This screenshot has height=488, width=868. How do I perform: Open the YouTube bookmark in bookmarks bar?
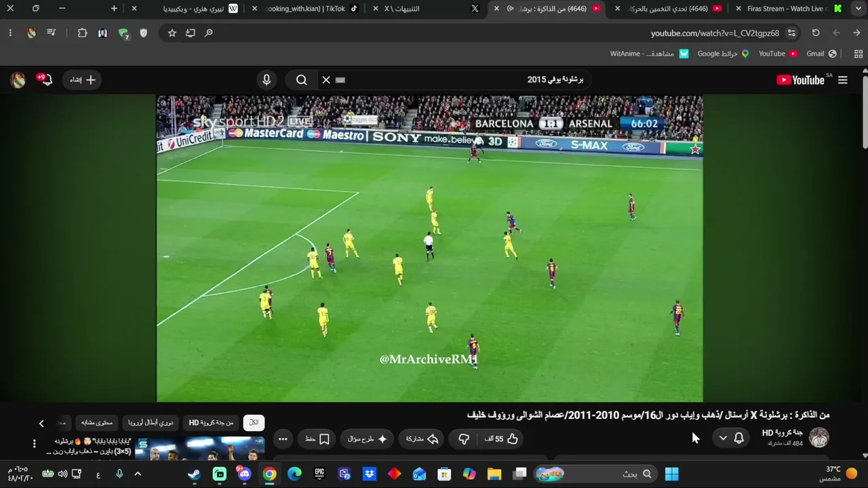click(x=778, y=54)
